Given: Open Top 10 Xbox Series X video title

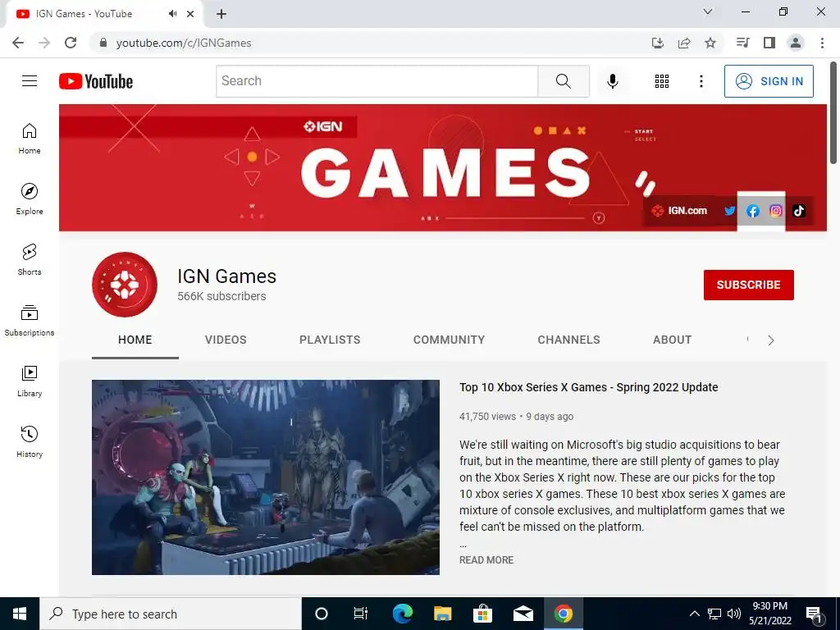Looking at the screenshot, I should 589,387.
